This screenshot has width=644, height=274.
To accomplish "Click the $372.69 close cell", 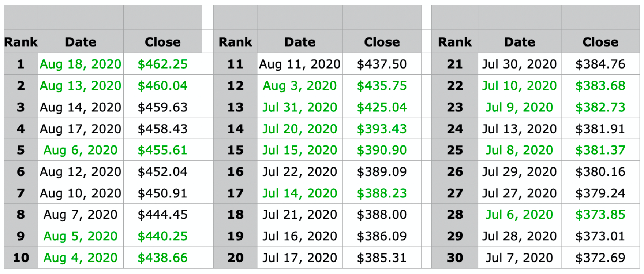I will pos(600,258).
